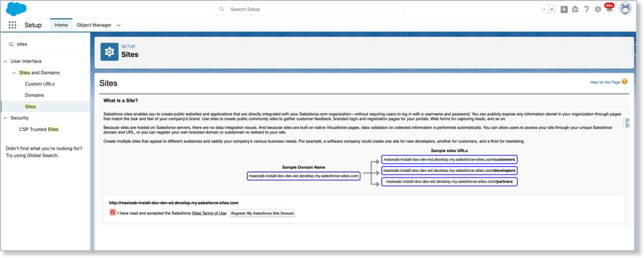Open the Help for this Page link
This screenshot has width=644, height=258.
605,82
